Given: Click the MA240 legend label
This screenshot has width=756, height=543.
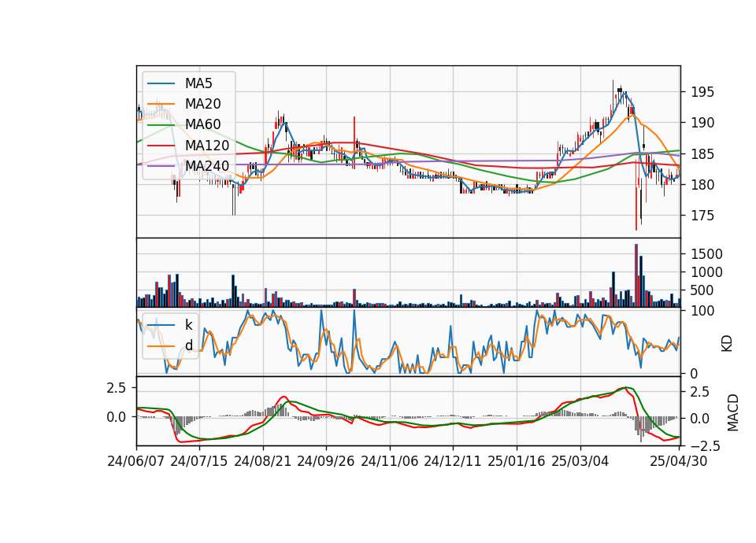Looking at the screenshot, I should tap(207, 166).
